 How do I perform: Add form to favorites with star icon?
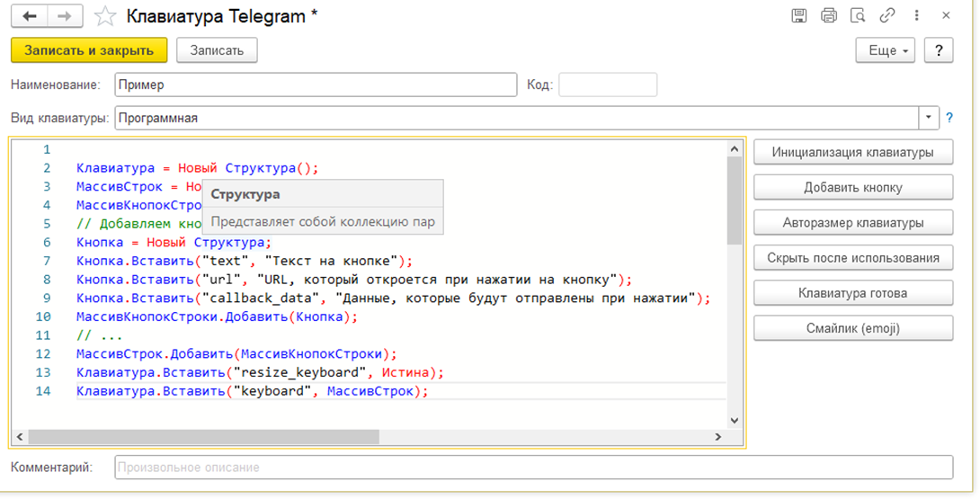pos(106,17)
